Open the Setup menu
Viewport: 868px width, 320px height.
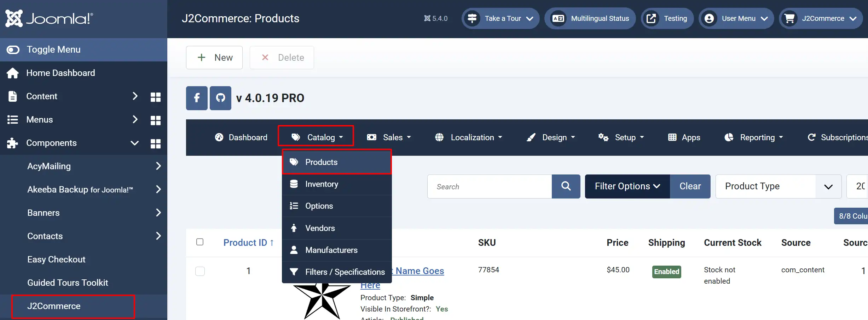621,137
